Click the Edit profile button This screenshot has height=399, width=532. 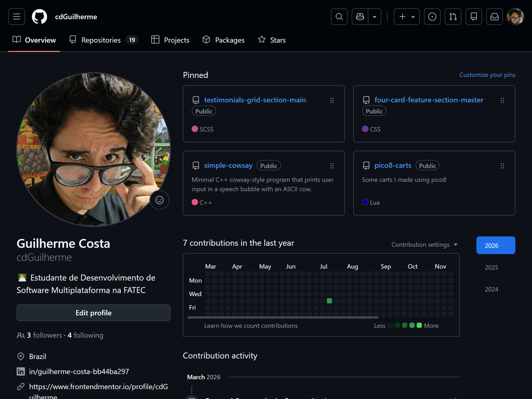[x=94, y=313]
